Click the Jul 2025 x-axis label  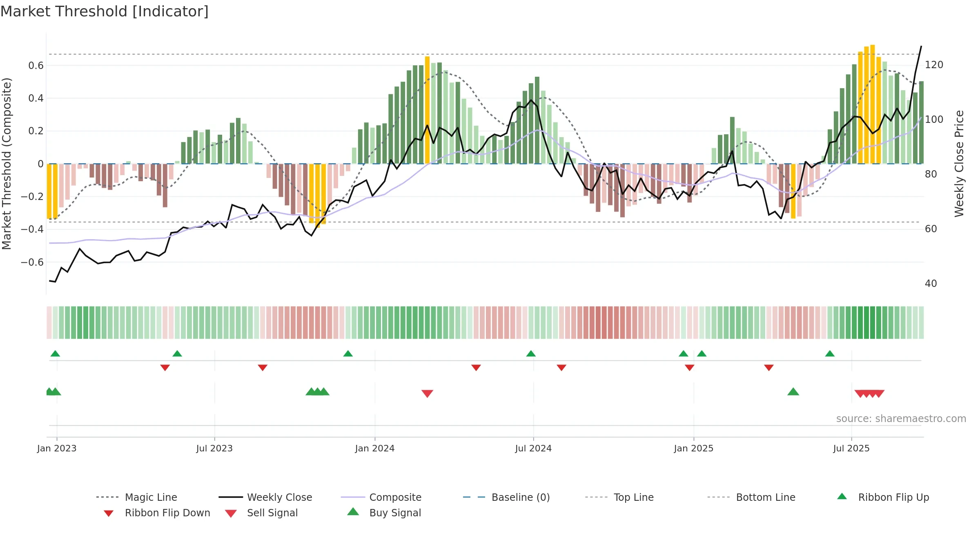pos(851,448)
